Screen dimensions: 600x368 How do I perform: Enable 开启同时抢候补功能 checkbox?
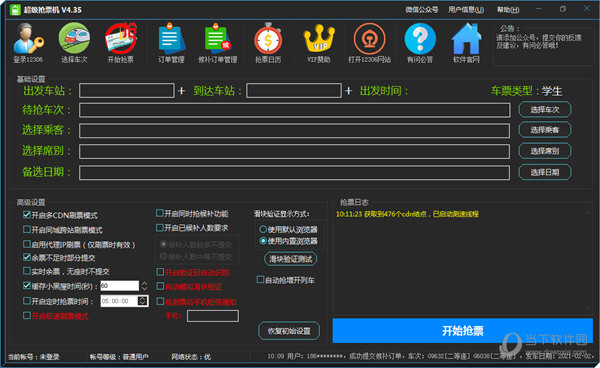pyautogui.click(x=160, y=213)
